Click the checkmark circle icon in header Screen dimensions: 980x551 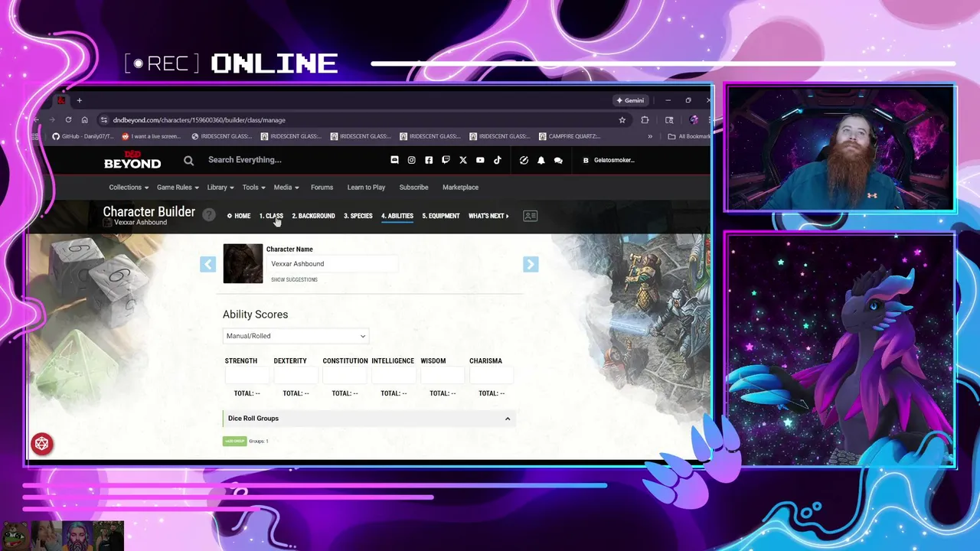click(x=524, y=160)
